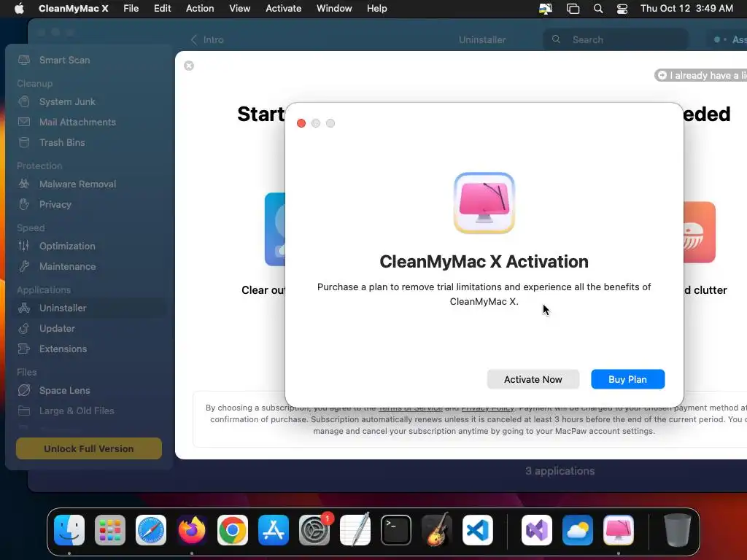
Task: Click 'I already have a license' button
Action: coord(701,75)
